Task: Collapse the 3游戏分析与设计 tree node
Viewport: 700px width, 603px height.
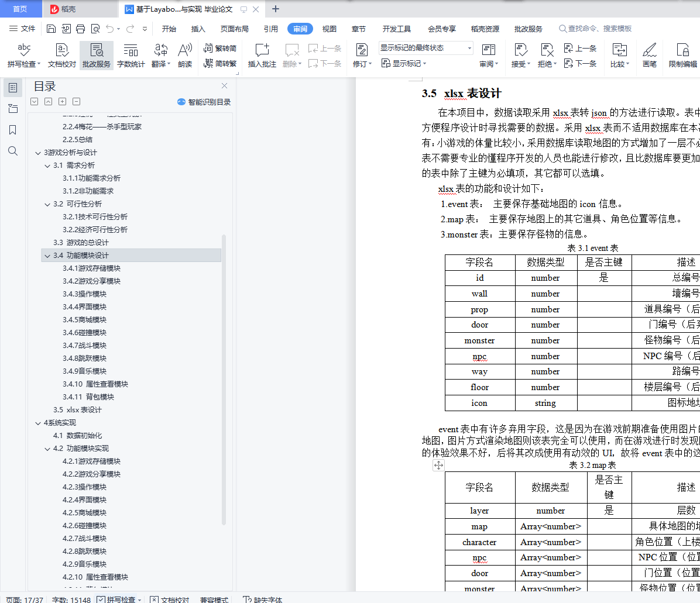Action: click(x=38, y=153)
